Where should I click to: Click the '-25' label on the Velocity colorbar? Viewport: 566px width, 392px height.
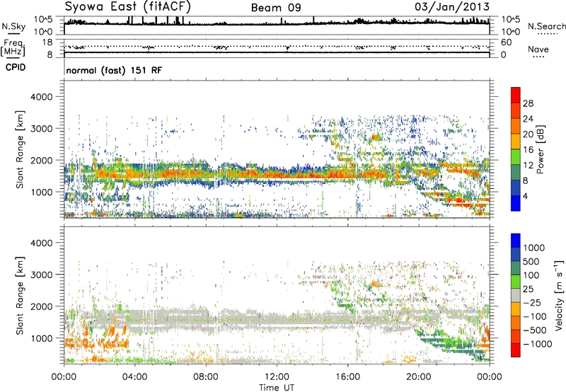pyautogui.click(x=533, y=302)
